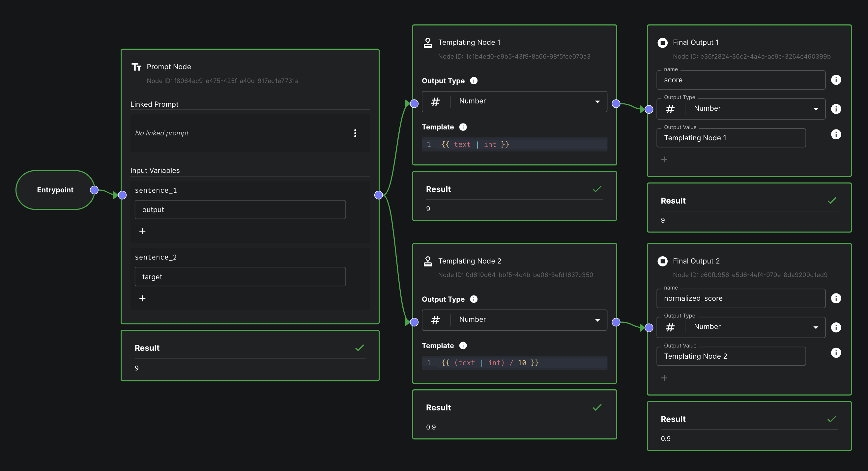Click the plus icon under sentence_1 output
868x471 pixels.
point(143,231)
